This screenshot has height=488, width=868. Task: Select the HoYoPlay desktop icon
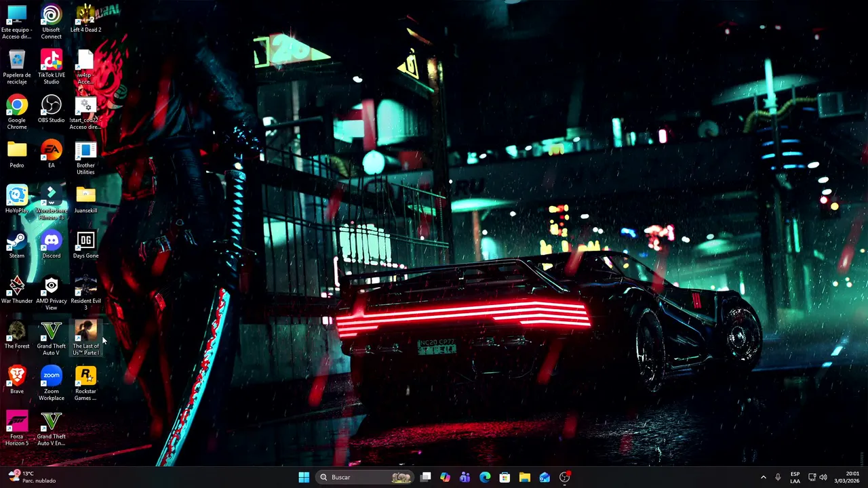point(17,199)
